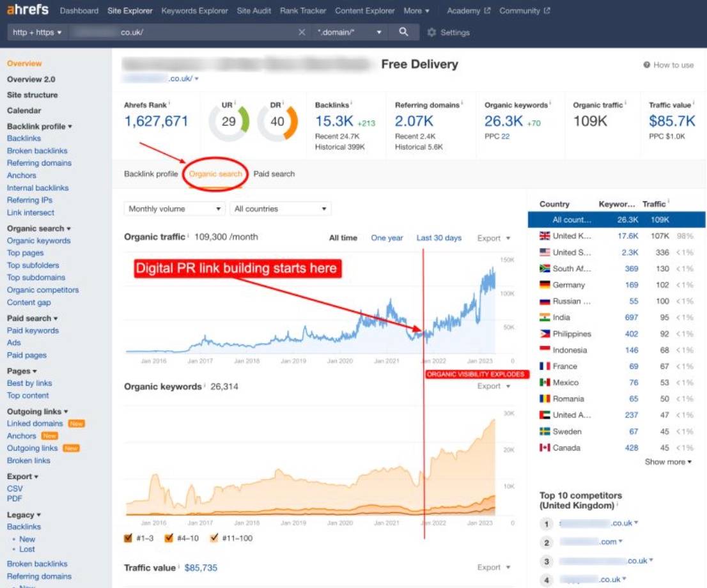Switch to the Paid search tab

pos(274,174)
